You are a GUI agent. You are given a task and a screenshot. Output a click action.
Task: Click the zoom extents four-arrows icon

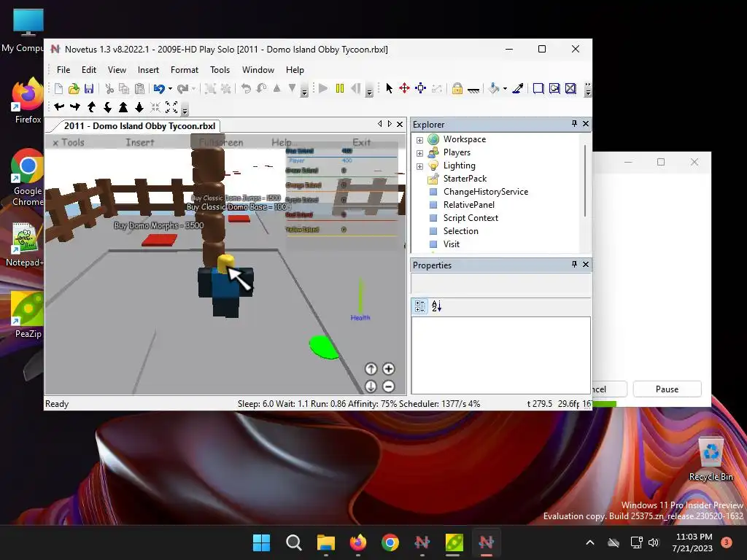[171, 107]
